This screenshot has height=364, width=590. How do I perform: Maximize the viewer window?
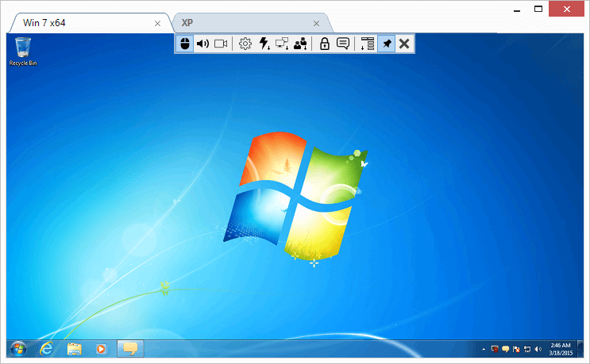point(538,9)
